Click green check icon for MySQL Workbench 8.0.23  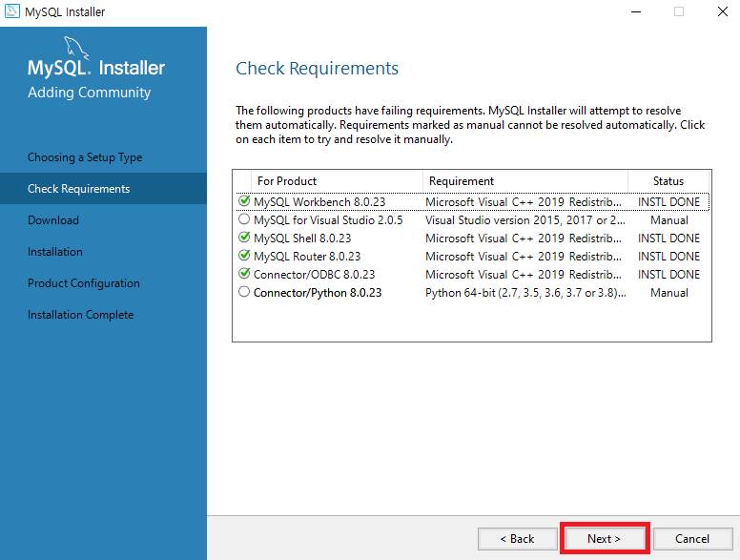click(x=244, y=201)
